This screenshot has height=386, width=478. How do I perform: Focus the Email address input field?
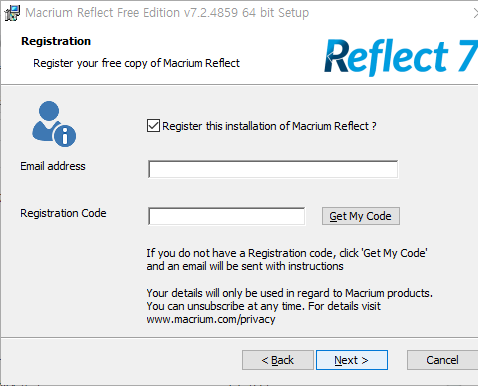[273, 169]
